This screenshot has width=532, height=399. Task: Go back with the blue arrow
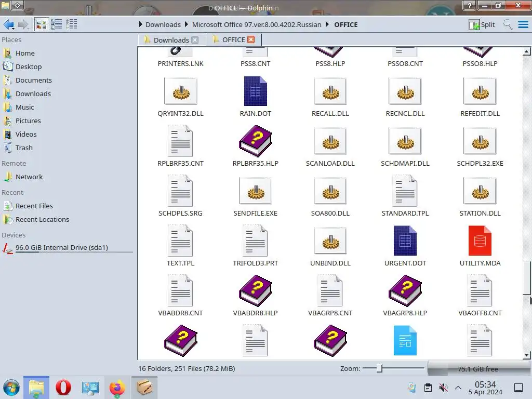click(x=9, y=24)
